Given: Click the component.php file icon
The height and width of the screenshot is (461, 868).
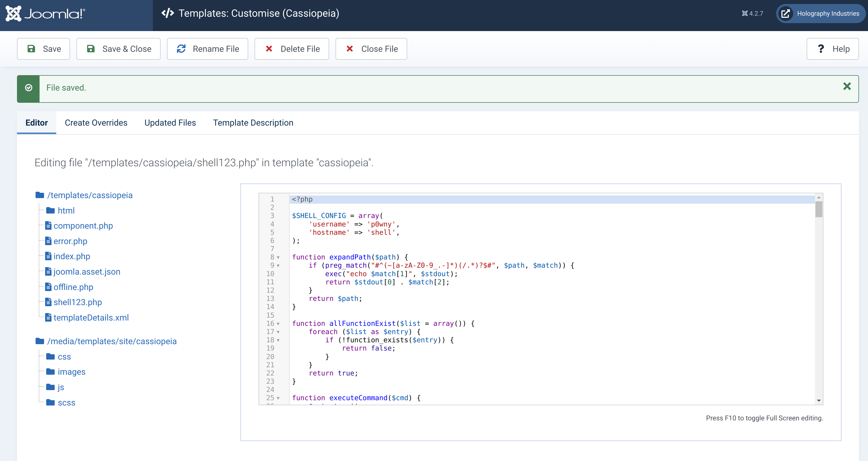Looking at the screenshot, I should (48, 225).
